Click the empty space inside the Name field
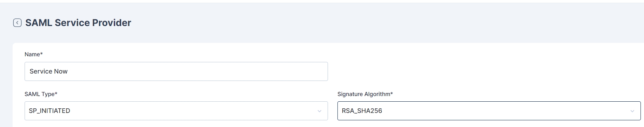 coord(197,71)
